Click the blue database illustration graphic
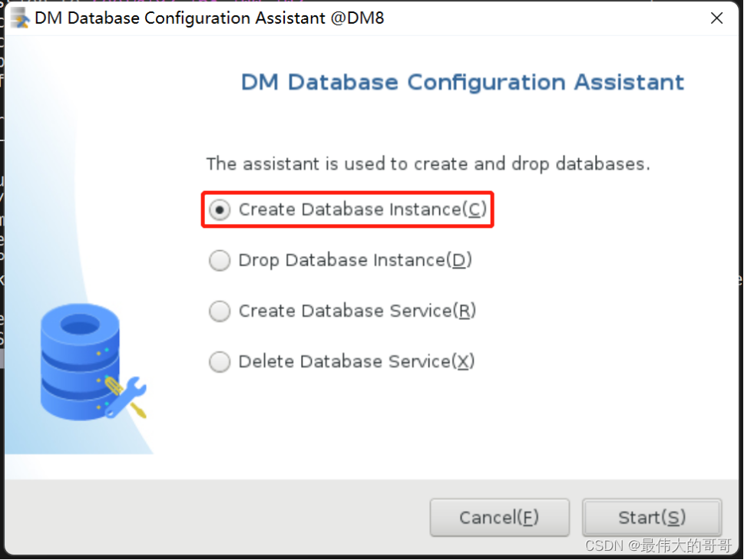Viewport: 744px width, 560px height. click(x=81, y=361)
